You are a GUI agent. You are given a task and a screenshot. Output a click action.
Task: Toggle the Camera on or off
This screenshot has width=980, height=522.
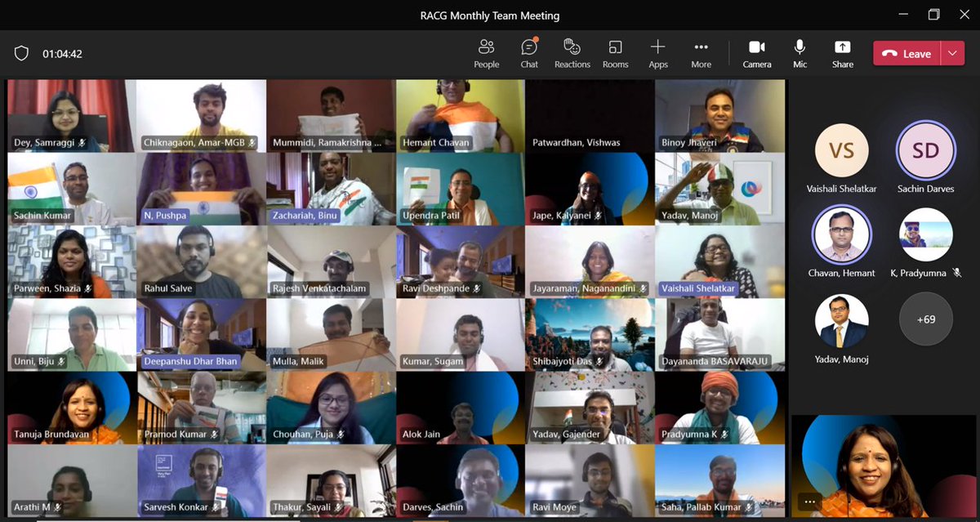tap(756, 53)
